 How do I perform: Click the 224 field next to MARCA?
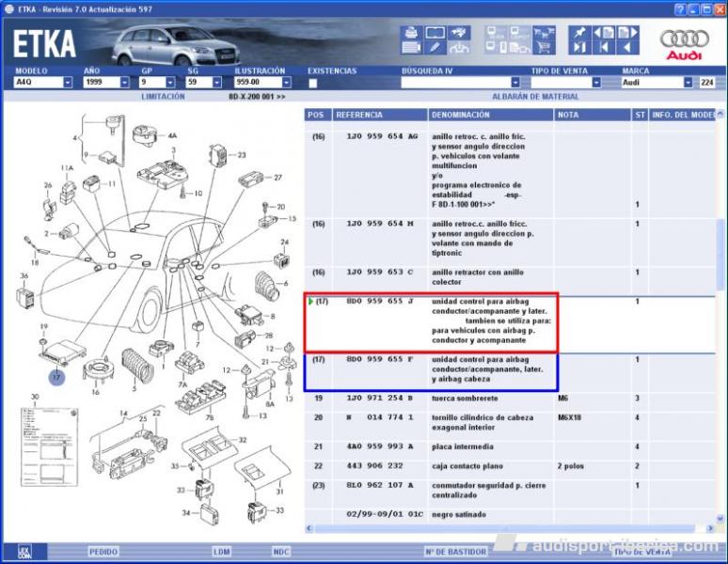click(x=707, y=83)
